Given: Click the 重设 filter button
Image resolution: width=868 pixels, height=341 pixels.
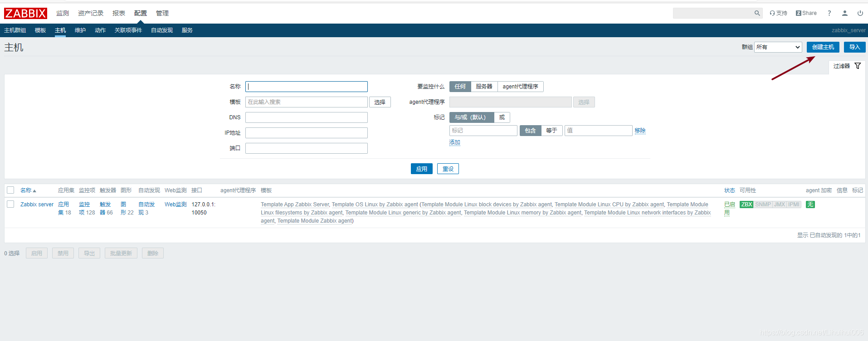Looking at the screenshot, I should coord(448,169).
